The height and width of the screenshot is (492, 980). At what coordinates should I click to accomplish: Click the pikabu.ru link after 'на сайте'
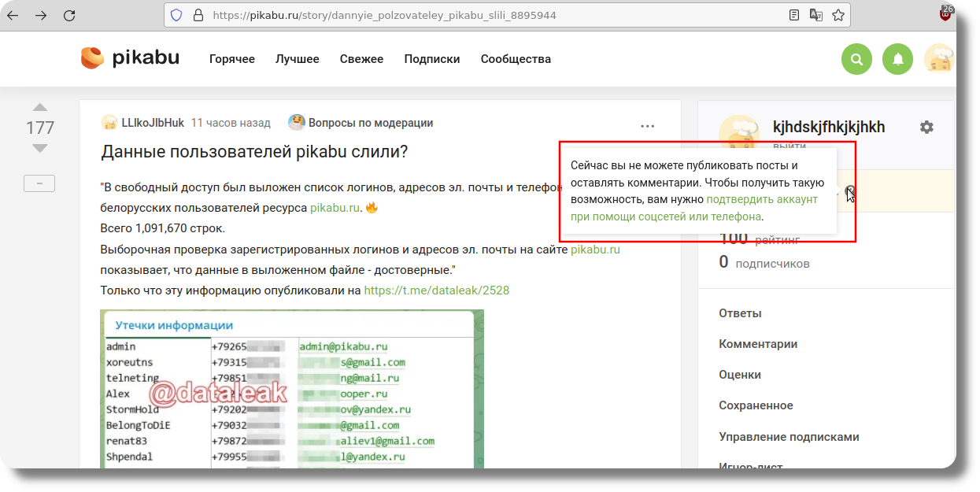[x=595, y=250]
